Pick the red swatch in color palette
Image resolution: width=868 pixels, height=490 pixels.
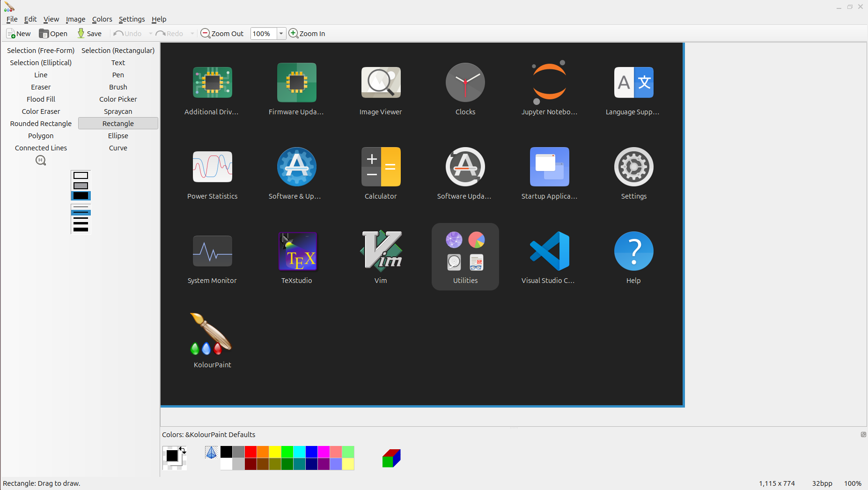click(x=250, y=452)
